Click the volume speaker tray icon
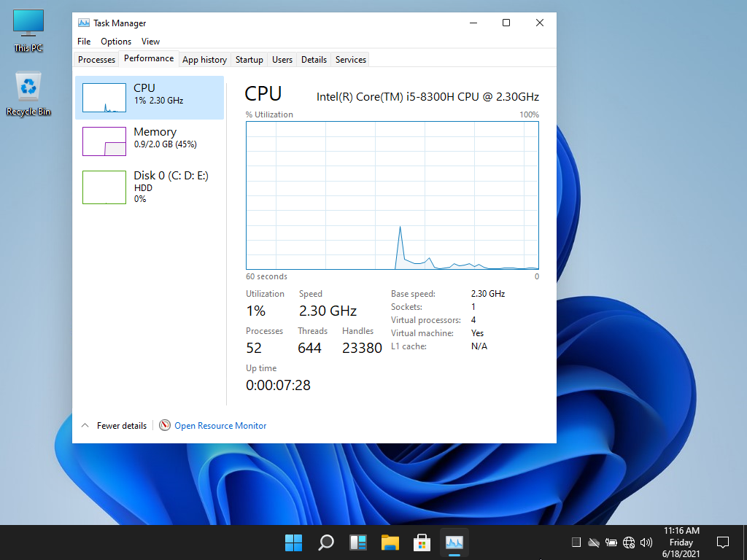747x560 pixels. pos(646,542)
